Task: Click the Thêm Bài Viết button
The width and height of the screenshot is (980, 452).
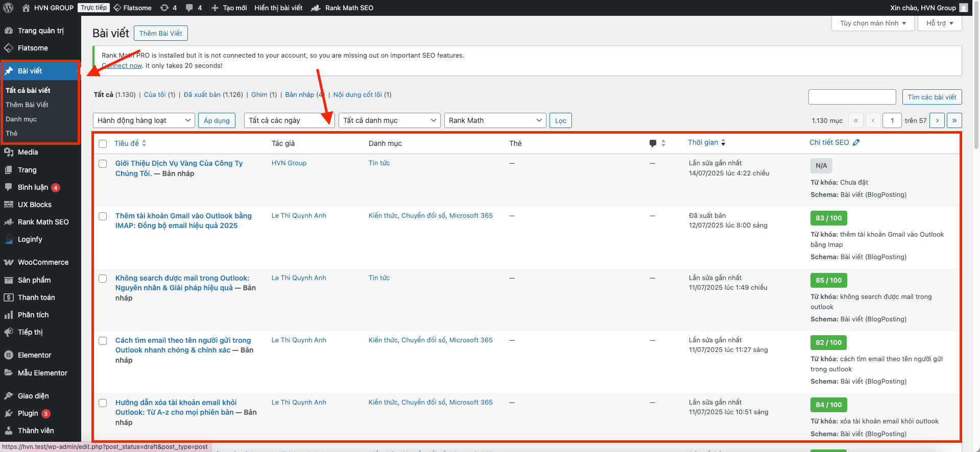Action: [x=161, y=33]
